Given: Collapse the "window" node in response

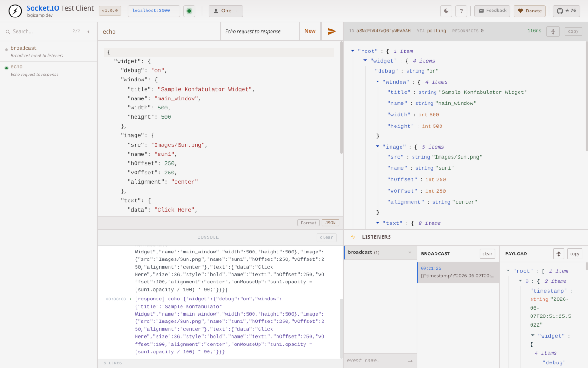Looking at the screenshot, I should (x=378, y=81).
